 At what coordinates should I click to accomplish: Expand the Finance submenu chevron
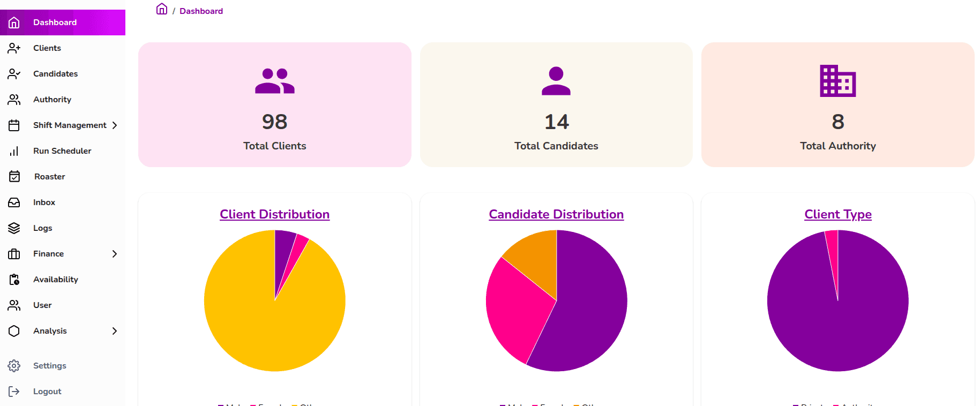(115, 254)
